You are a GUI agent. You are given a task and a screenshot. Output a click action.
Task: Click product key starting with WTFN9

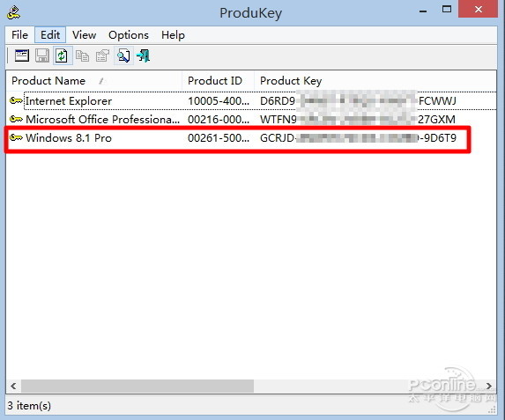pos(358,120)
